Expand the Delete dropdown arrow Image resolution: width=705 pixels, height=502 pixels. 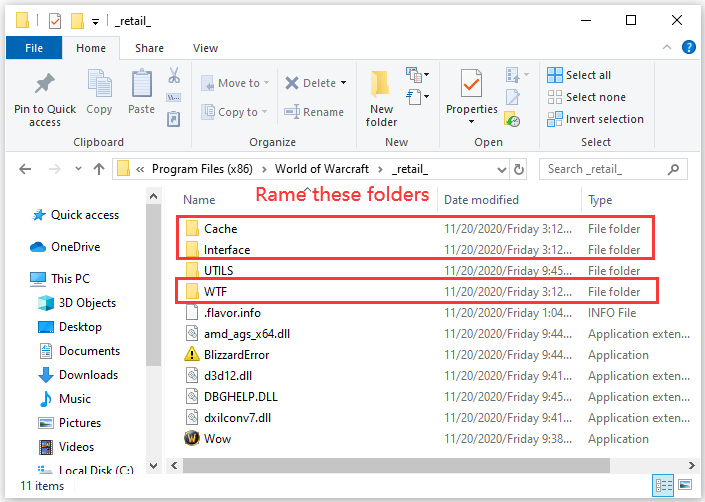[x=344, y=83]
